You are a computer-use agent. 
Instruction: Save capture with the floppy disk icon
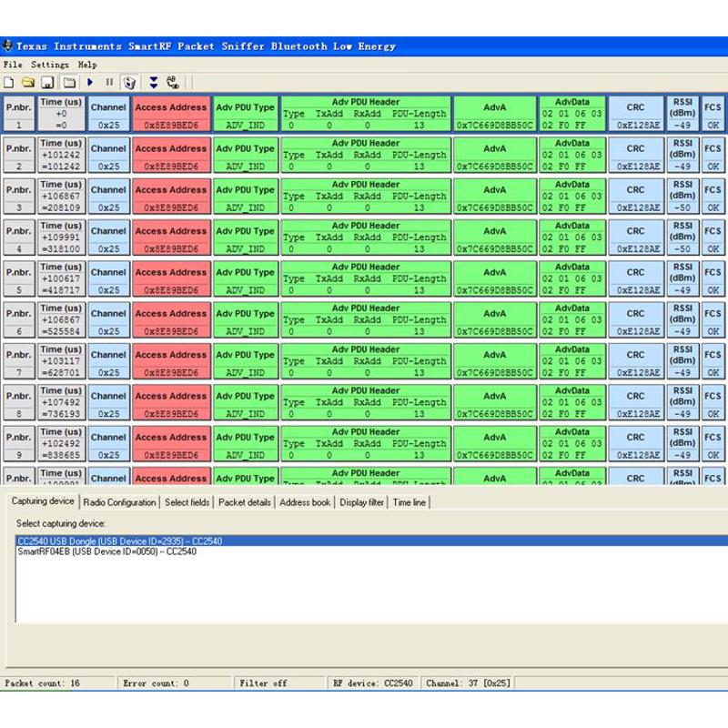[x=48, y=83]
